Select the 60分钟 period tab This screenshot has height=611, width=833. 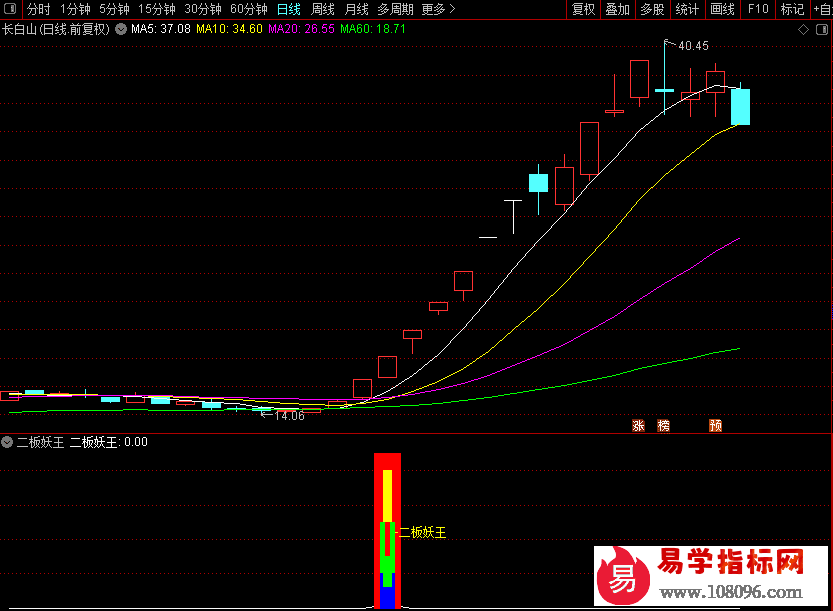249,9
